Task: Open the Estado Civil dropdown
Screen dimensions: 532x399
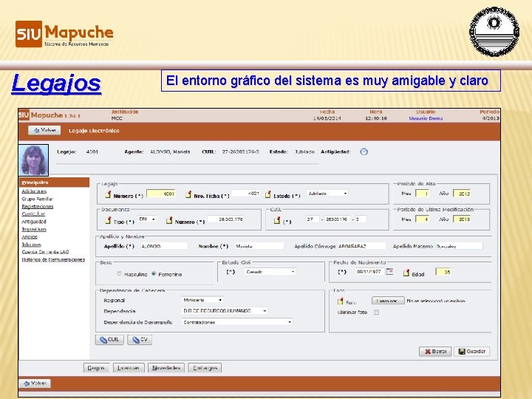Action: pos(270,272)
